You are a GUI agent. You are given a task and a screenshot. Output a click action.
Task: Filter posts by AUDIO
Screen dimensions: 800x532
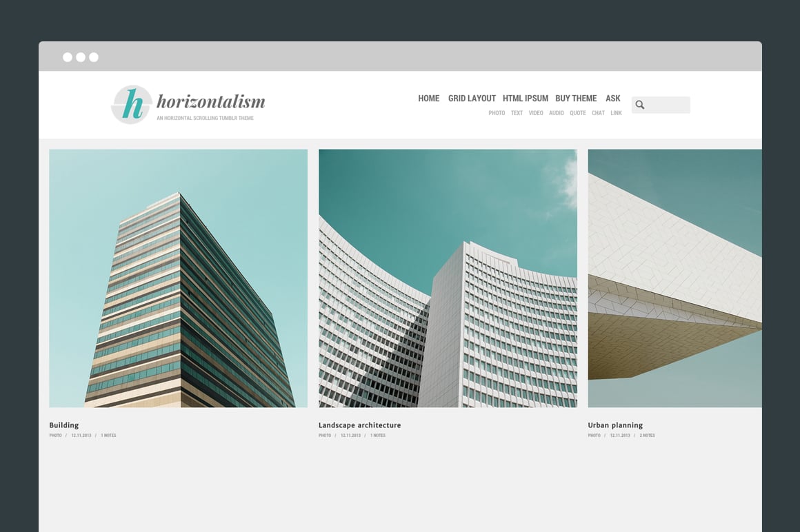click(556, 113)
